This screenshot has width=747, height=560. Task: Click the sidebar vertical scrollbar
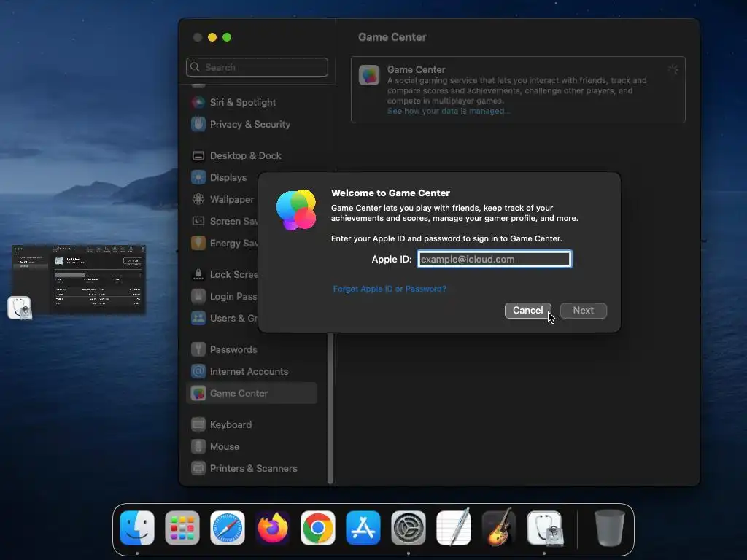pos(330,408)
